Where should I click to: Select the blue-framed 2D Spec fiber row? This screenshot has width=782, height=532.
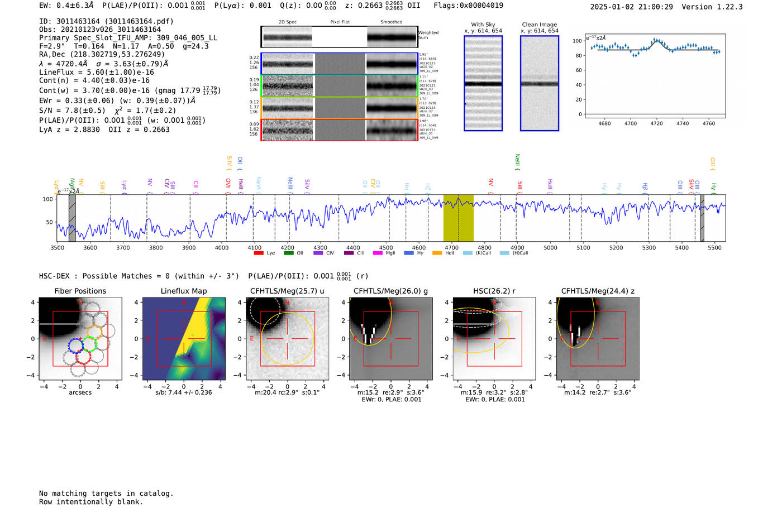339,64
